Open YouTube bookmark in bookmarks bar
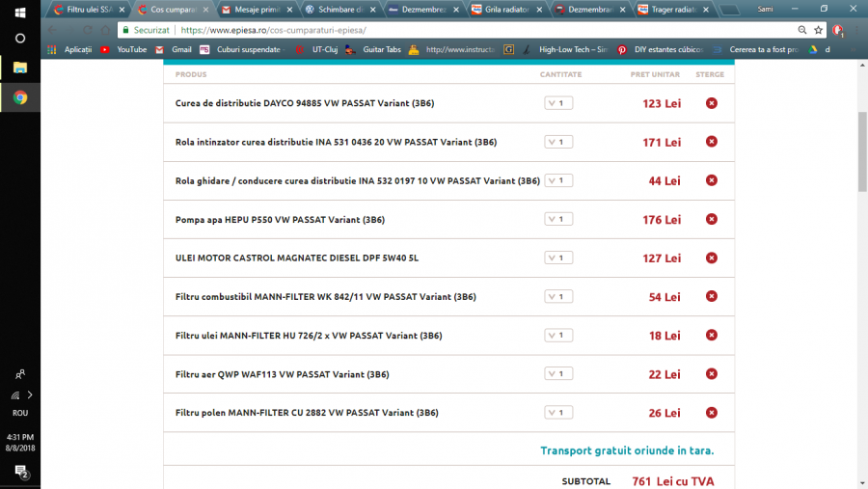868x489 pixels. click(123, 49)
